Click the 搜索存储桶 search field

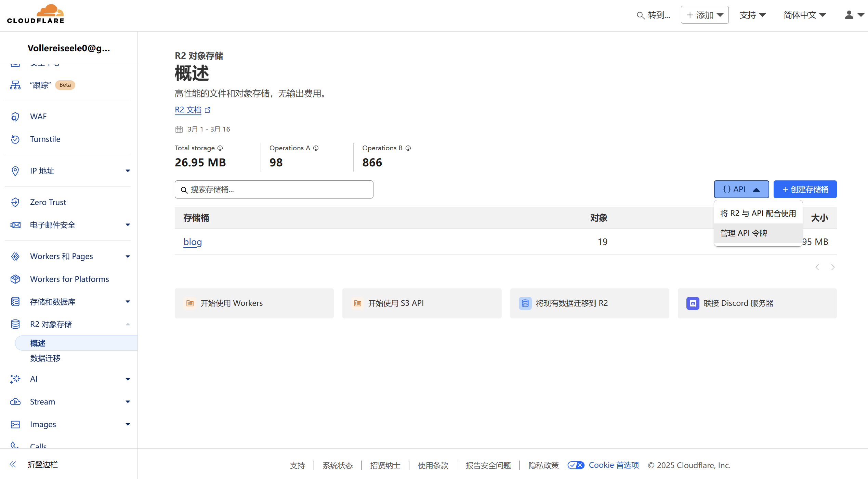coord(274,190)
